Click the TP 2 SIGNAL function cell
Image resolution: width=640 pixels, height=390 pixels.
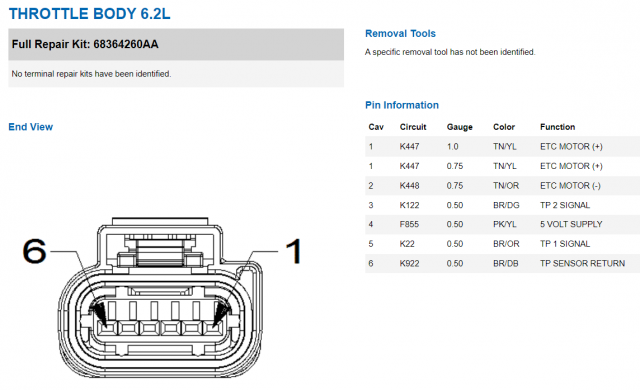(564, 205)
